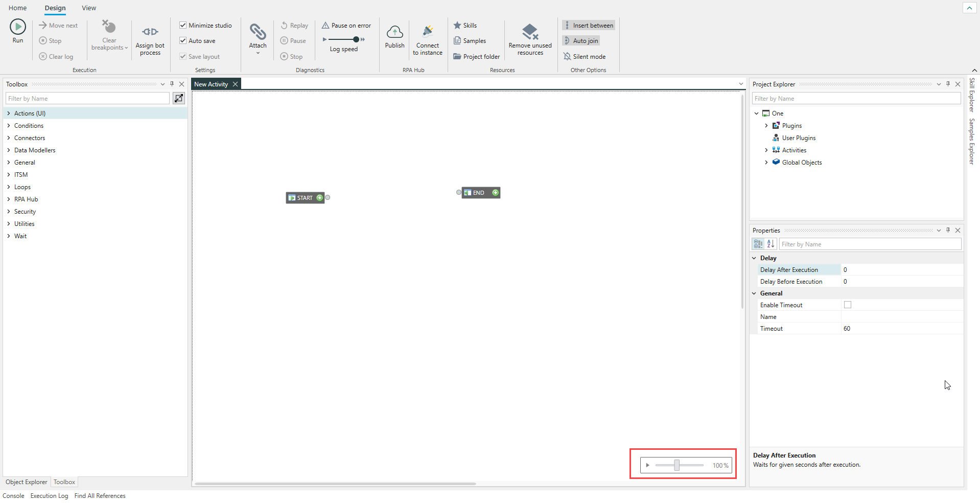Open Project folder

pos(476,57)
